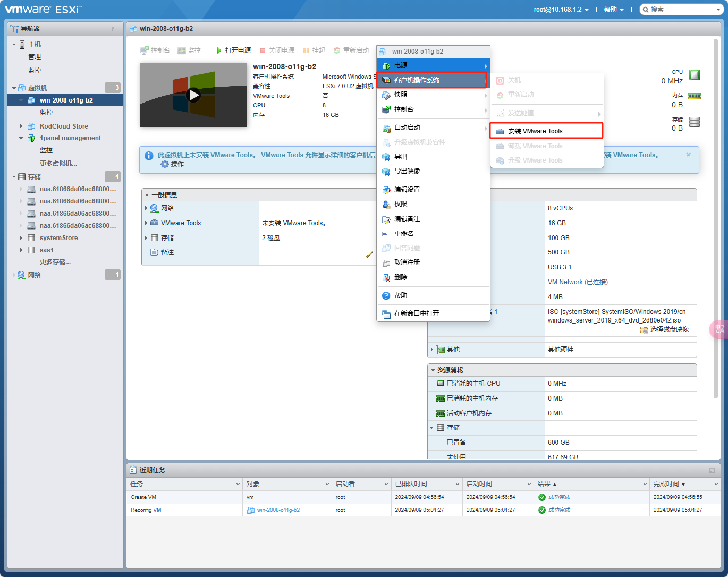Dismiss the VMware Tools info banner
The image size is (728, 577).
689,155
